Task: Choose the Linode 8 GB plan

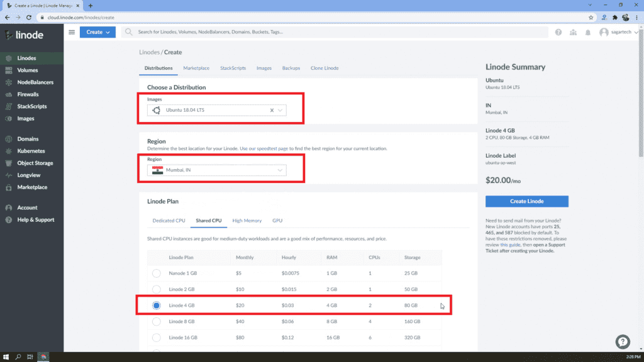Action: pos(156,321)
